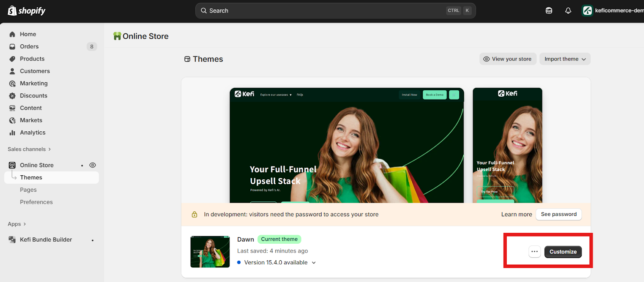Go to Preferences under Online Store
The image size is (644, 282).
click(36, 202)
